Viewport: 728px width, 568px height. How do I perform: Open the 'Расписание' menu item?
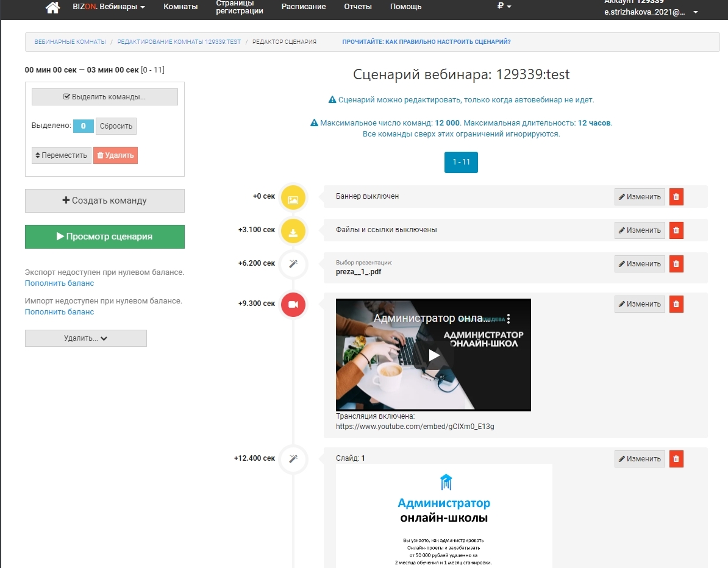304,7
